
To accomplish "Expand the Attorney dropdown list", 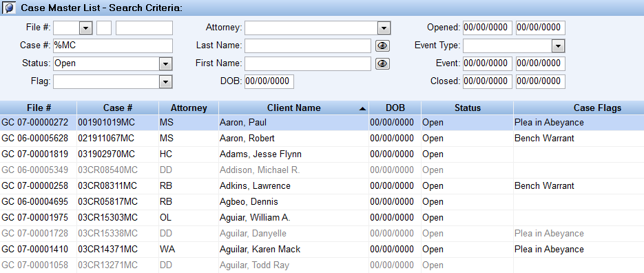I will click(384, 28).
